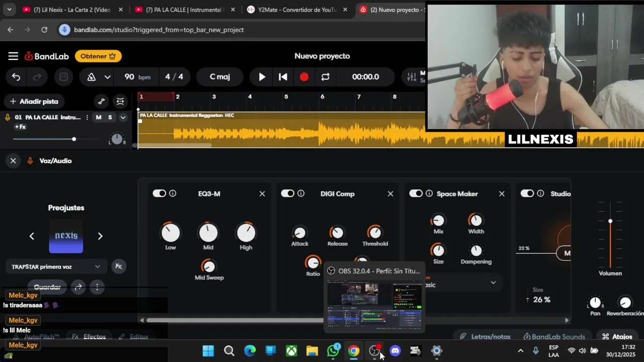The height and width of the screenshot is (362, 644).
Task: Return to start with skip-back button
Action: [x=283, y=77]
